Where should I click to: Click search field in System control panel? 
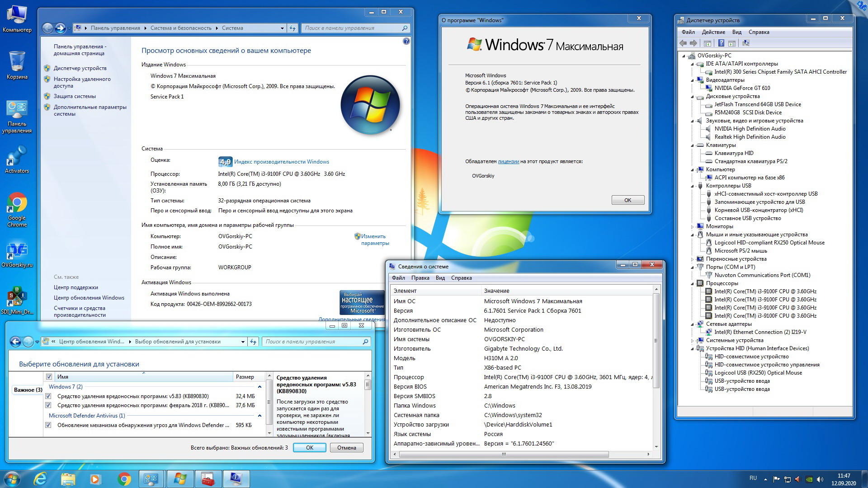[x=356, y=28]
